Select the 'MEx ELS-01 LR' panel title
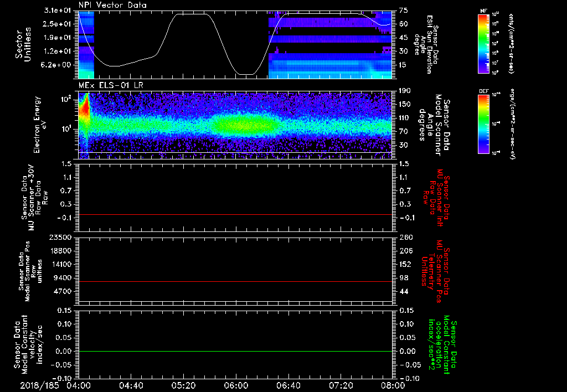This screenshot has width=567, height=392. pyautogui.click(x=111, y=85)
